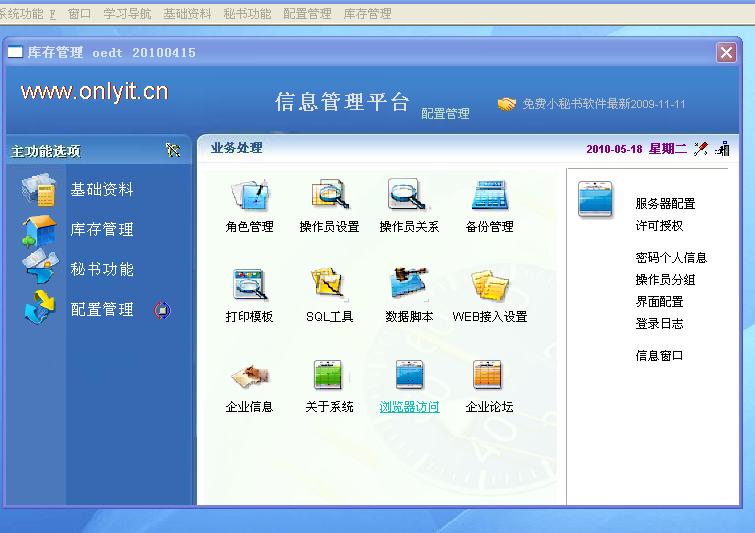Open the 企业论坛 icon
The width and height of the screenshot is (755, 533).
pyautogui.click(x=489, y=376)
